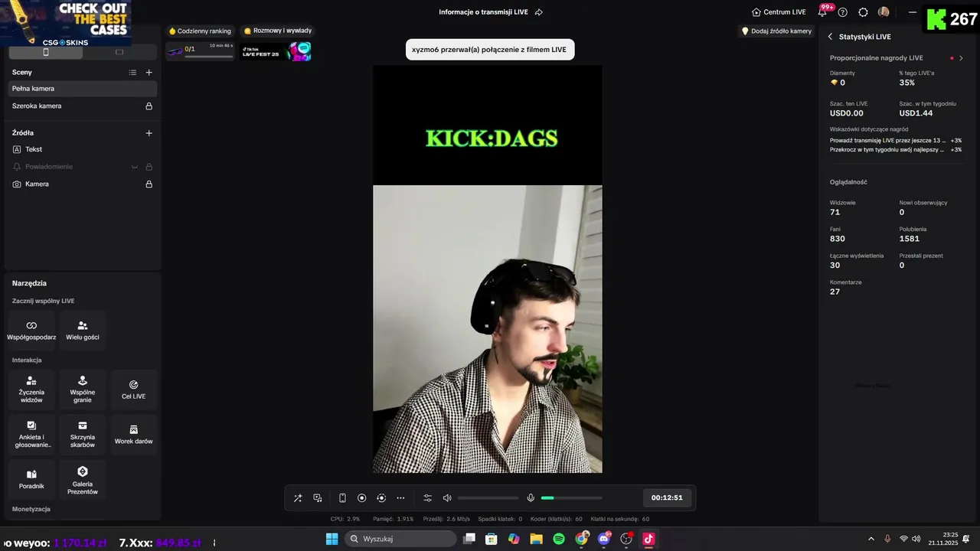Open Google Chrome from the taskbar

582,539
